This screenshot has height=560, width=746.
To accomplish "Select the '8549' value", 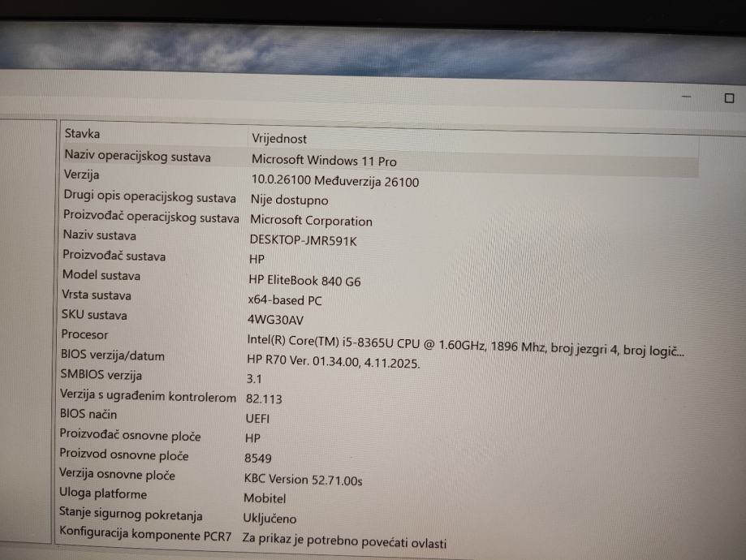I will tap(258, 459).
